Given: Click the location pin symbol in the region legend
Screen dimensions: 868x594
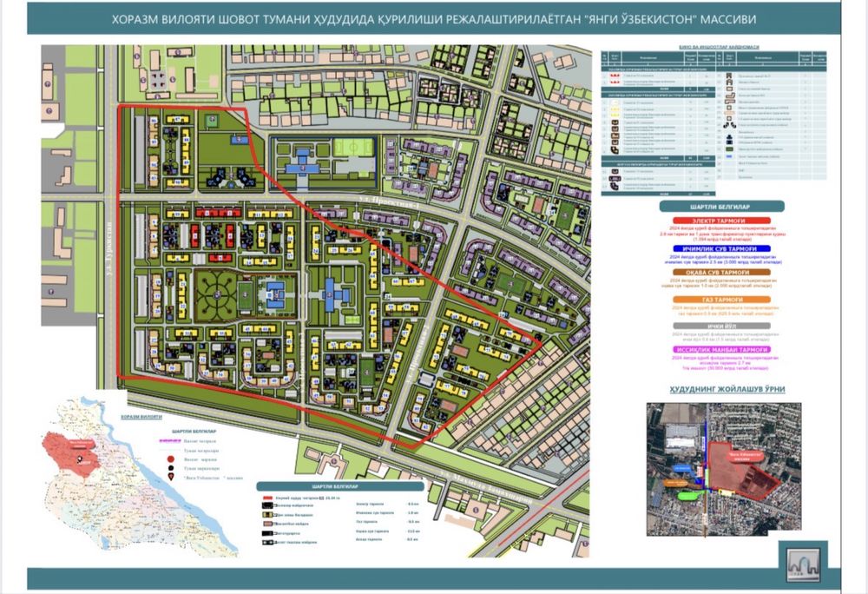Looking at the screenshot, I should (171, 477).
